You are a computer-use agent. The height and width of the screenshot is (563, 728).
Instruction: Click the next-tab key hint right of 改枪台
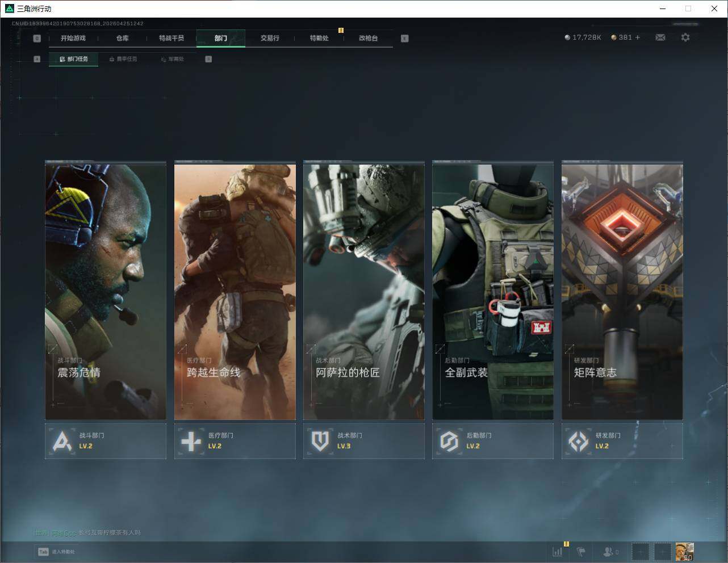click(x=404, y=38)
